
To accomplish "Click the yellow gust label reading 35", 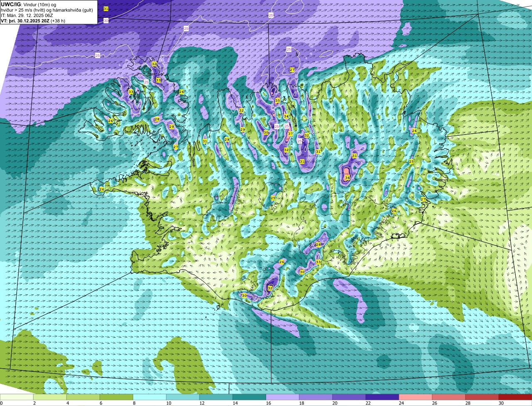I will pyautogui.click(x=277, y=100).
